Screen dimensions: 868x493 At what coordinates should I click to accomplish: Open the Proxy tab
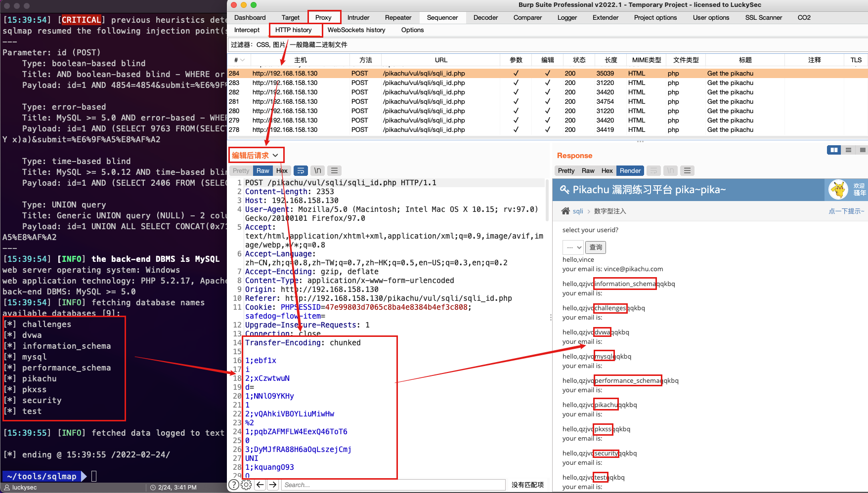point(323,17)
